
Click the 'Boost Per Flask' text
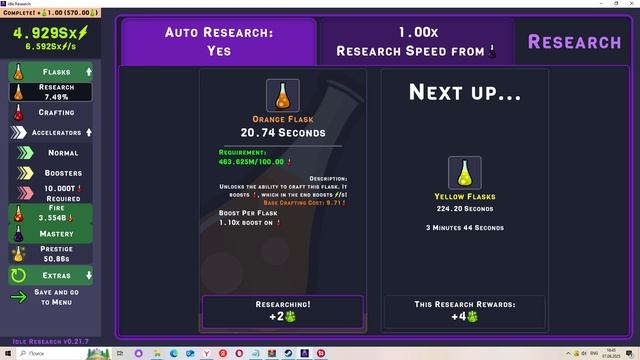tap(248, 213)
